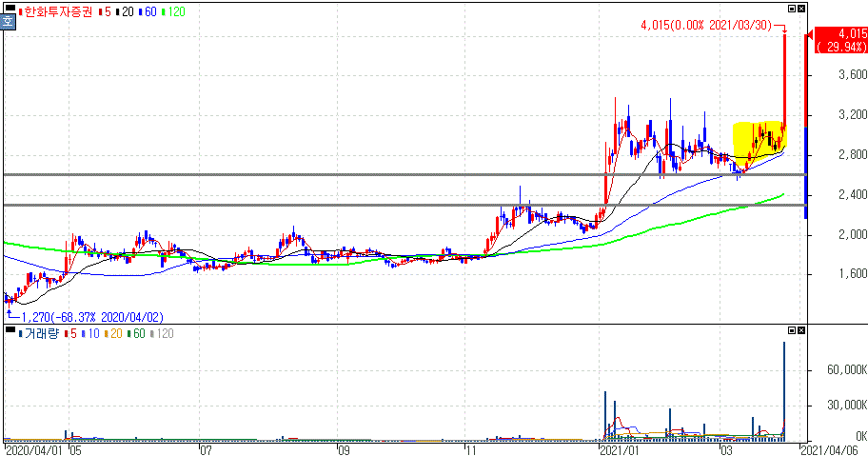This screenshot has height=456, width=868.
Task: Click the low annotation 1,270(-68.37% 2020/04/02)
Action: point(92,317)
